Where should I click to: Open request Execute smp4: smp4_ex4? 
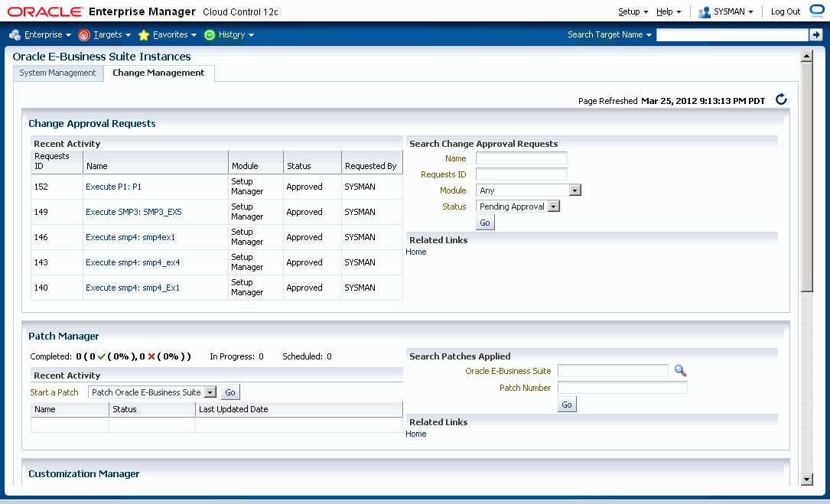(x=133, y=262)
